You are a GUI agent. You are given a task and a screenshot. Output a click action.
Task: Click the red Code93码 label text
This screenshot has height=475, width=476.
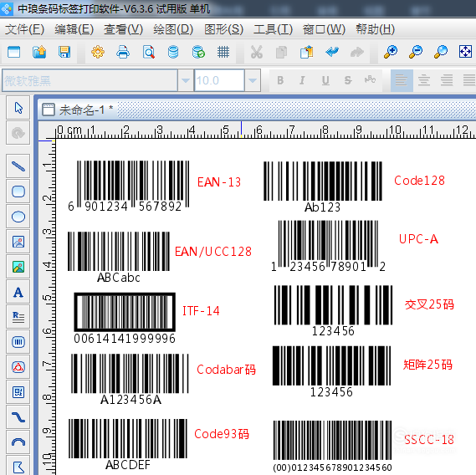(x=222, y=434)
